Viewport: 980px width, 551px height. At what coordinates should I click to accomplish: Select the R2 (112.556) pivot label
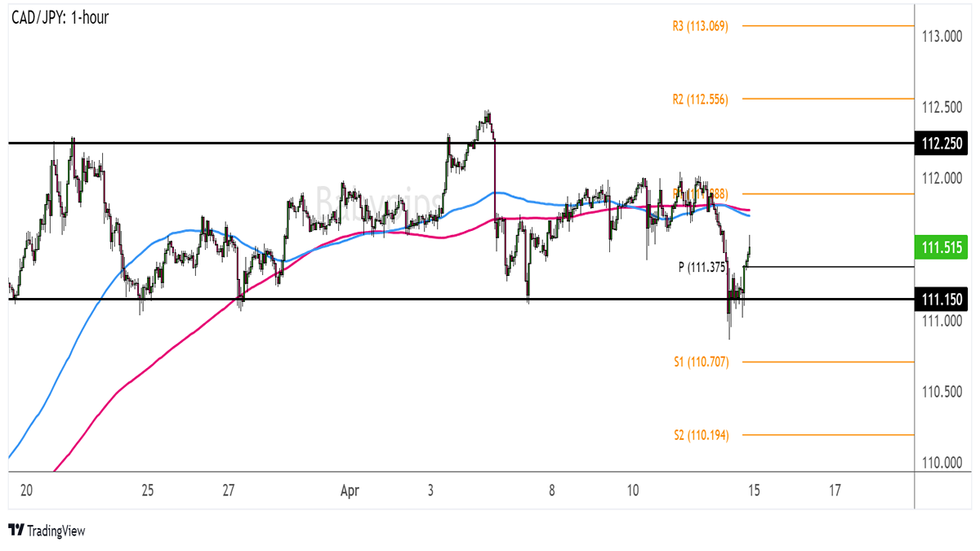[700, 99]
